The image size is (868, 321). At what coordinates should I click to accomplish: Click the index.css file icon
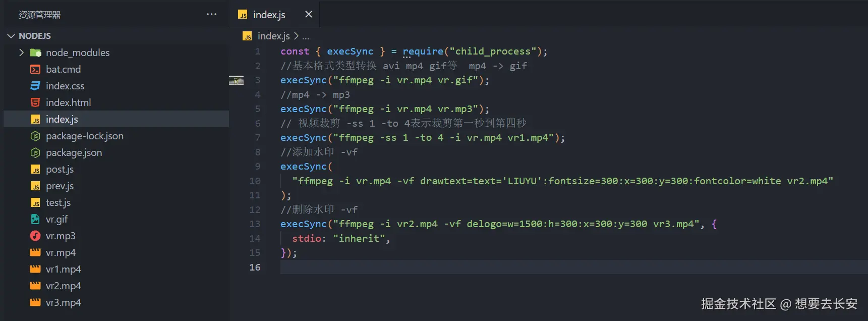pyautogui.click(x=35, y=86)
